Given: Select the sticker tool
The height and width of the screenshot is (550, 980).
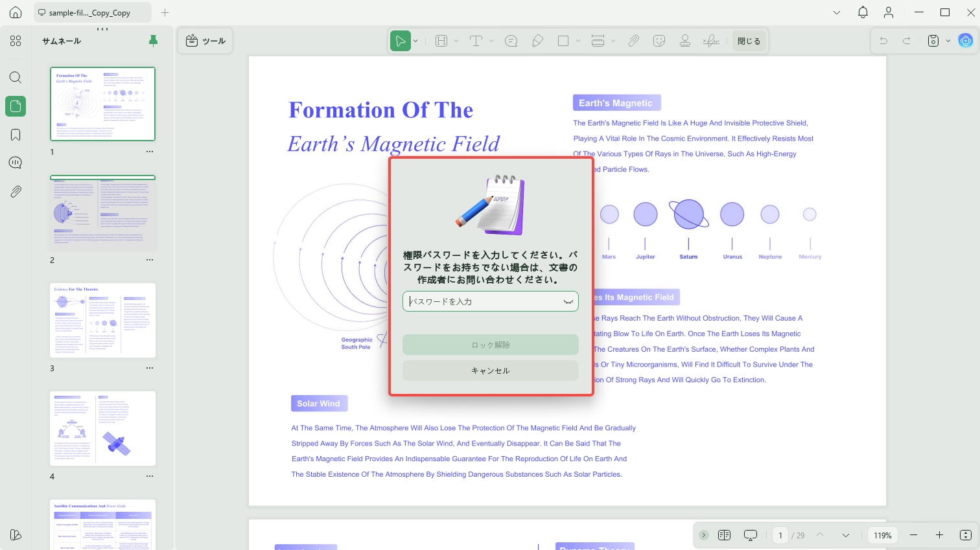Looking at the screenshot, I should tap(659, 41).
